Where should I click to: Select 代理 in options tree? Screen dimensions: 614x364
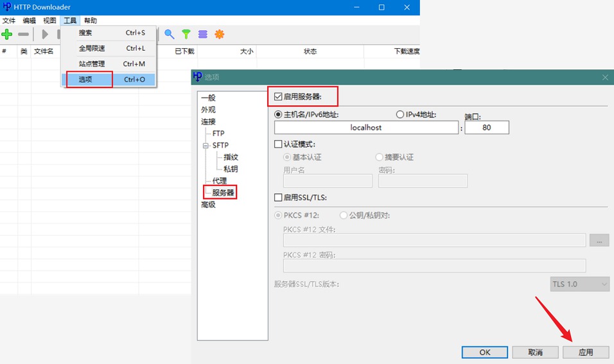click(219, 181)
